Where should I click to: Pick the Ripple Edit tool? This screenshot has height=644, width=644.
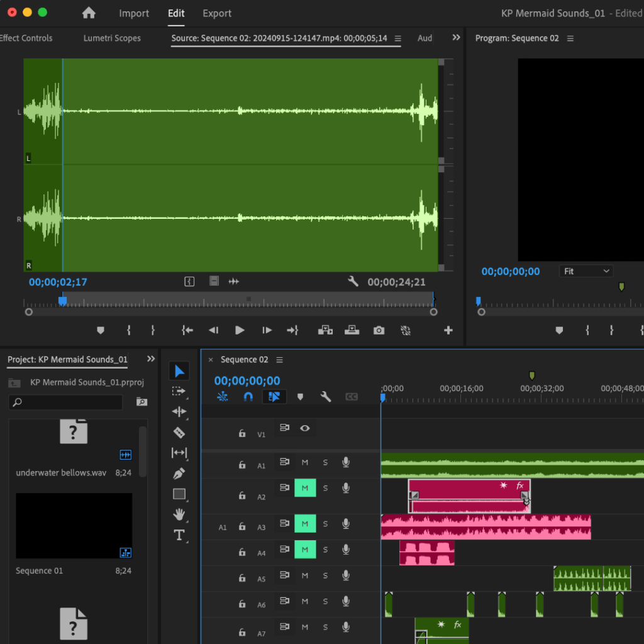pos(179,412)
